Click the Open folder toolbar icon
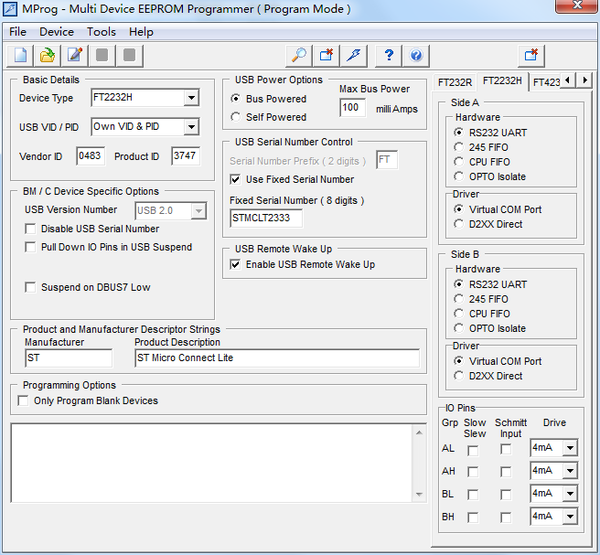The width and height of the screenshot is (600, 555). coord(47,56)
